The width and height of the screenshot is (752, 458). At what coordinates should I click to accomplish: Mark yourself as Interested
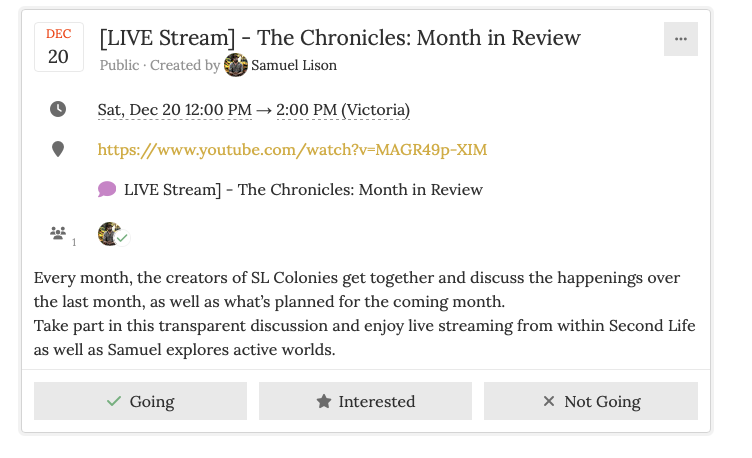pyautogui.click(x=365, y=401)
